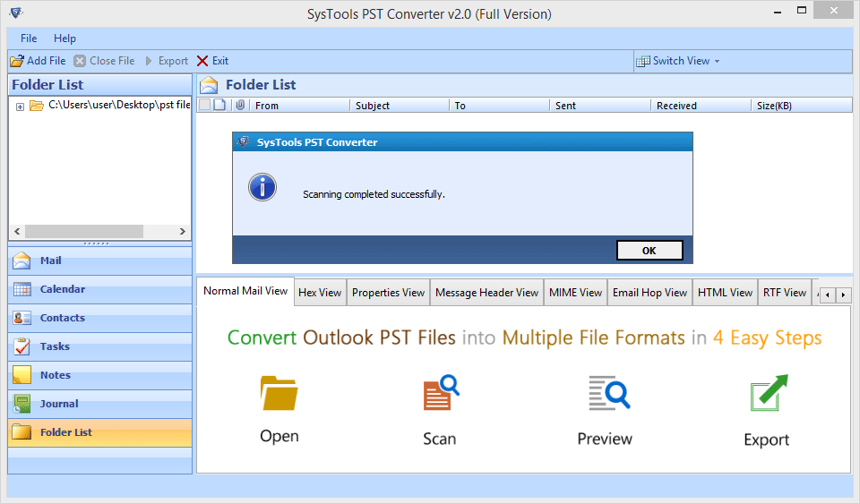The image size is (860, 504).
Task: Click the Open folder step icon
Action: point(279,393)
